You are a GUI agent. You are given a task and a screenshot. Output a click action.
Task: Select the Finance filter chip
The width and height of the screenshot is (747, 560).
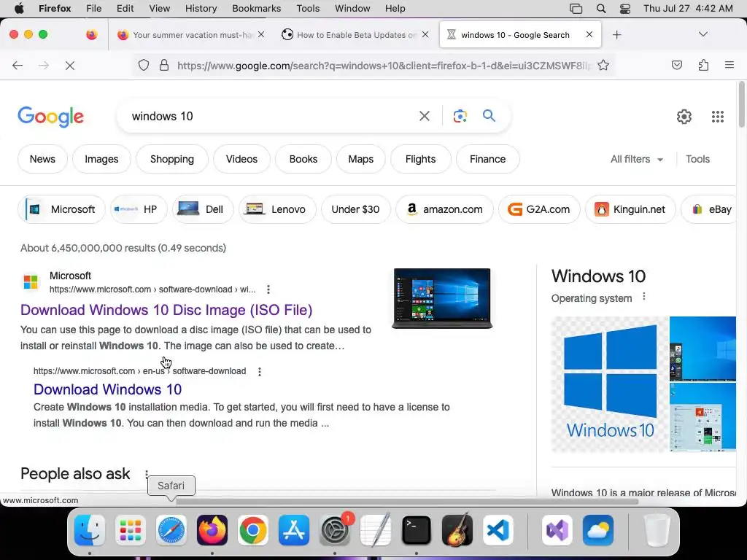click(487, 159)
